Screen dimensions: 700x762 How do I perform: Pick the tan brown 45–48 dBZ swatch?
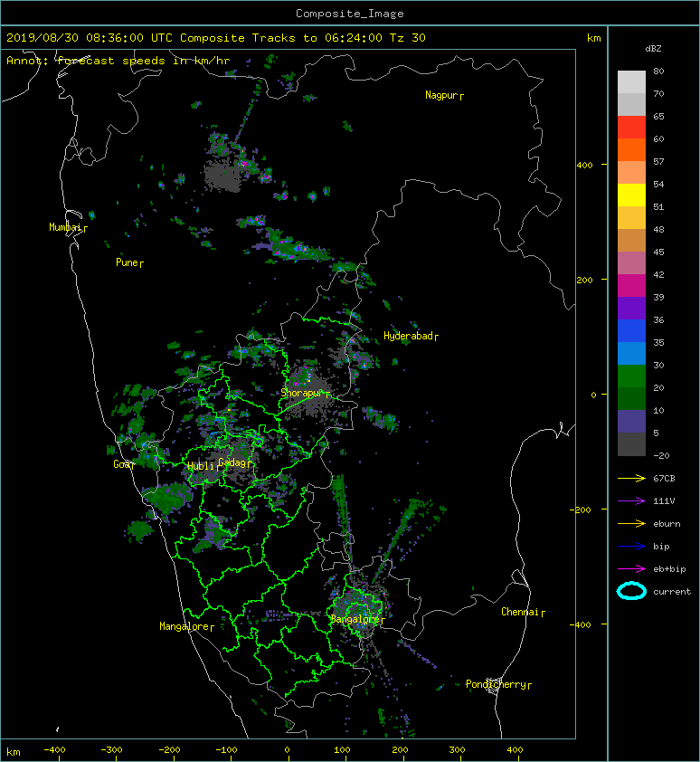pos(631,241)
